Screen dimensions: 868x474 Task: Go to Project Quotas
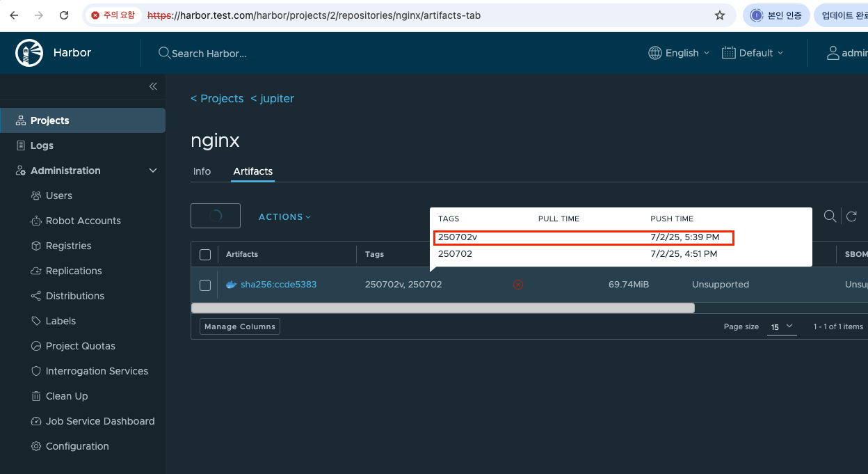80,346
